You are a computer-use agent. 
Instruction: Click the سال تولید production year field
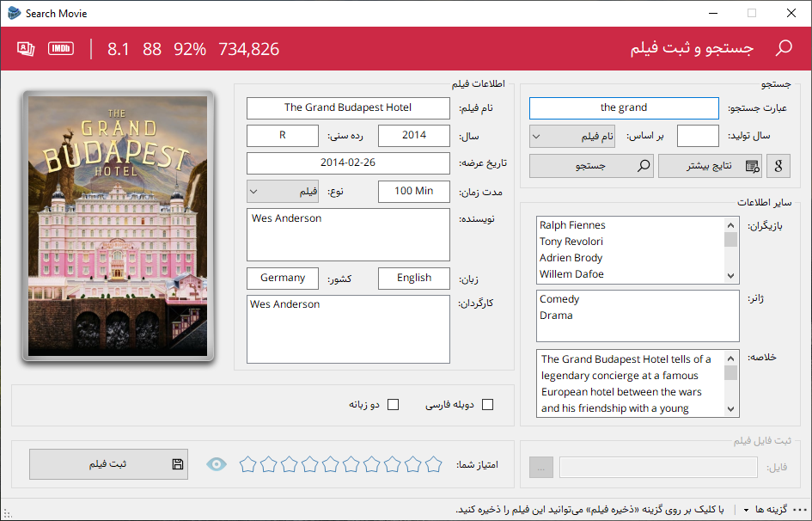tap(698, 136)
